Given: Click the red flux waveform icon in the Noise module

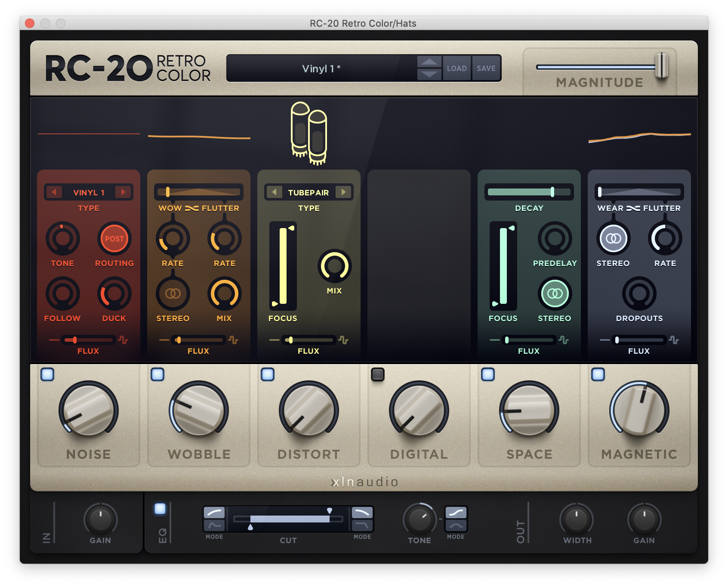Looking at the screenshot, I should click(x=123, y=340).
